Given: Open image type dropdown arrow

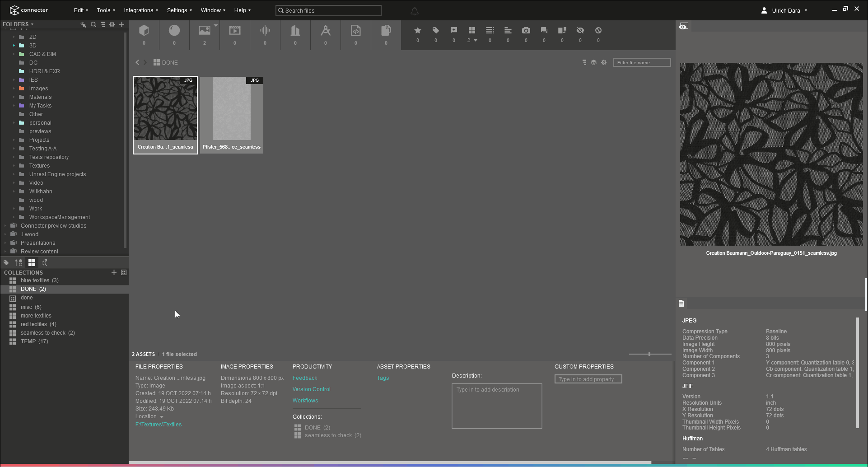Looking at the screenshot, I should [x=216, y=25].
